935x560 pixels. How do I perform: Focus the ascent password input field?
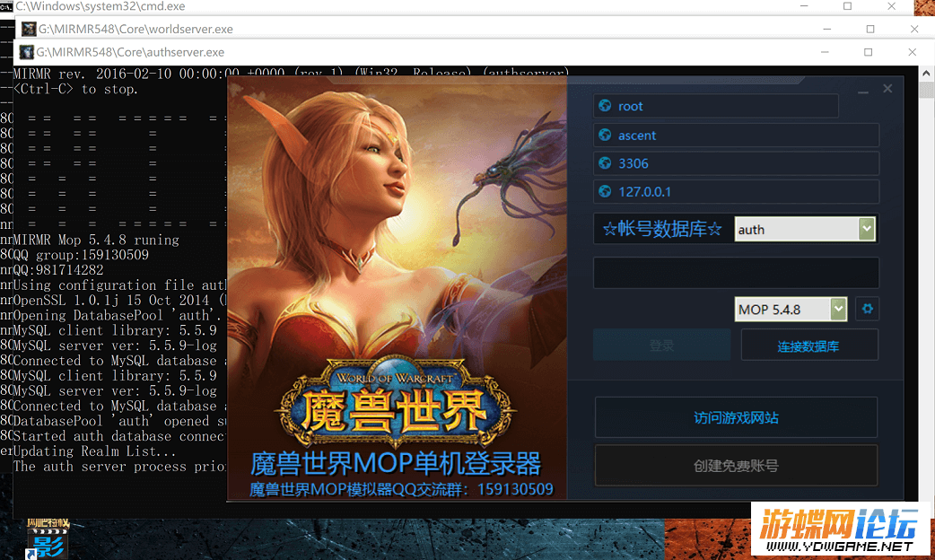736,135
